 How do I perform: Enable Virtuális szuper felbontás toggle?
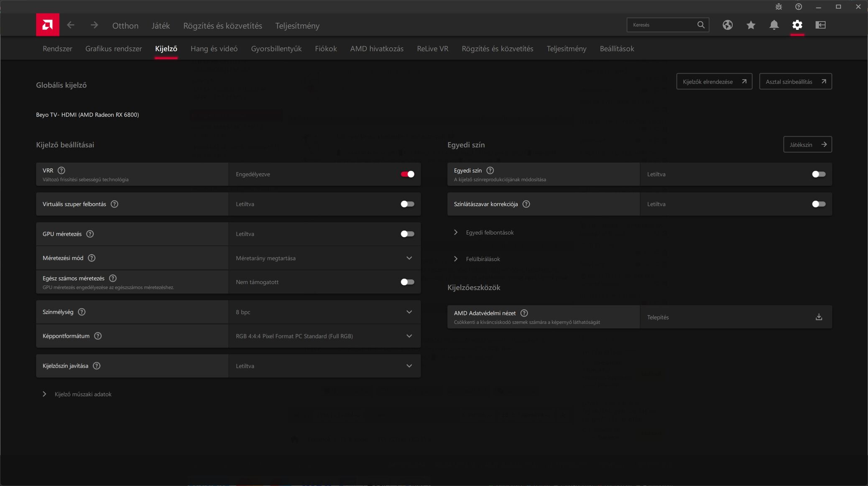[x=407, y=204]
